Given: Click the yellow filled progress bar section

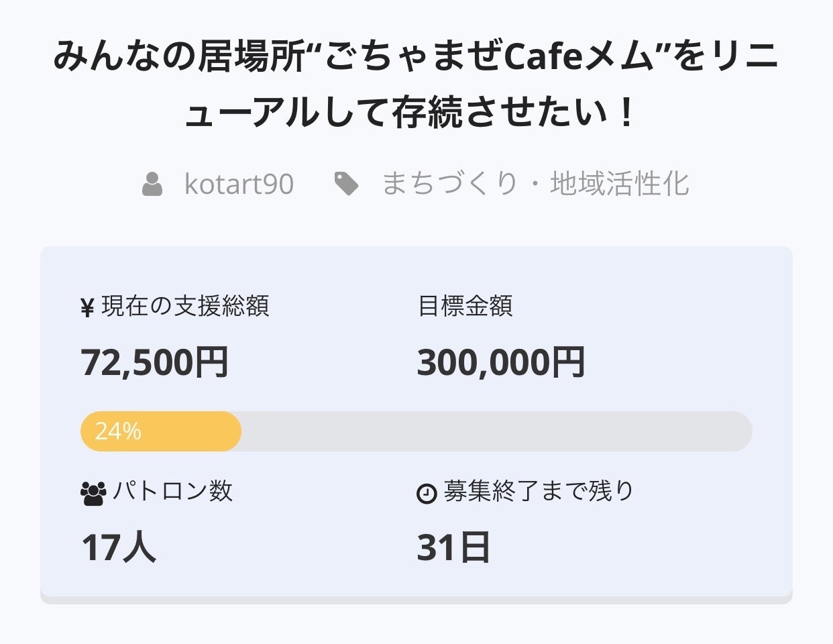Looking at the screenshot, I should point(195,431).
